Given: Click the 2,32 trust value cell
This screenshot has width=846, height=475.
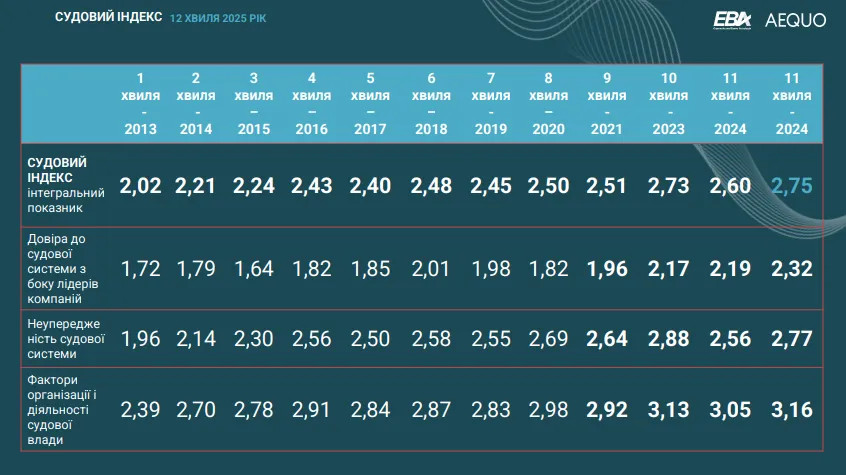Looking at the screenshot, I should click(x=792, y=268).
